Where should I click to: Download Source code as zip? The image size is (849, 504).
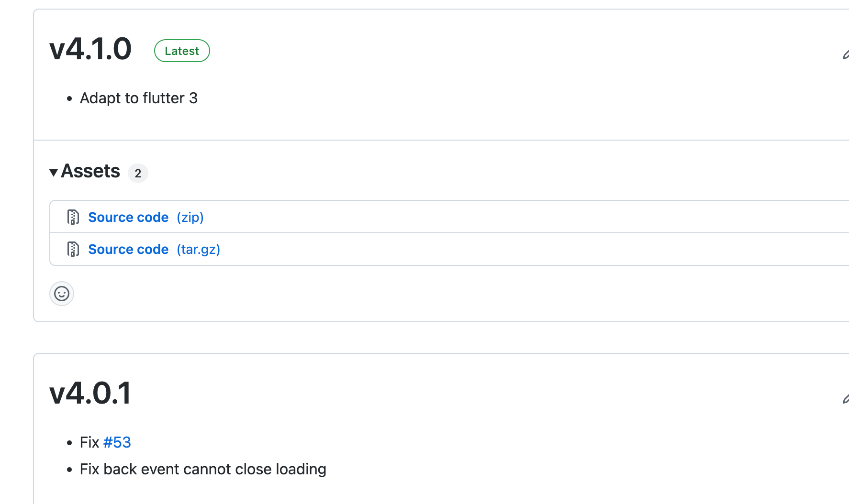point(128,217)
